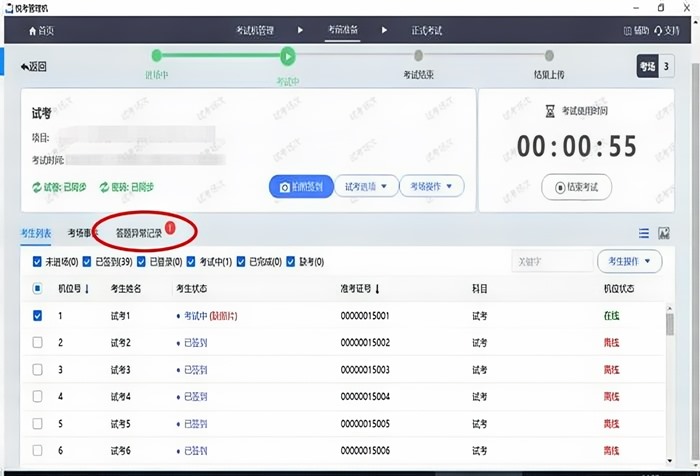This screenshot has width=700, height=476.
Task: Go to the 考试机管理 menu item
Action: pyautogui.click(x=254, y=31)
